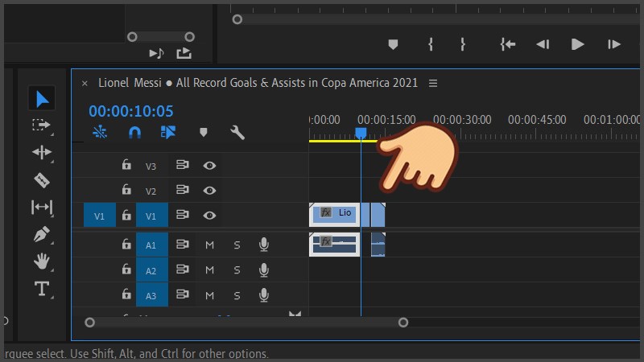This screenshot has width=644, height=362.
Task: Toggle lock on track V2
Action: 126,190
